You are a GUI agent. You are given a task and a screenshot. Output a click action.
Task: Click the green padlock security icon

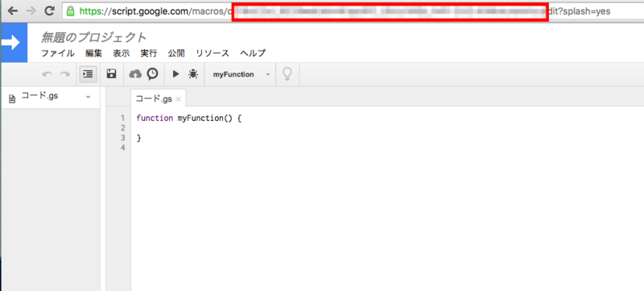point(71,11)
